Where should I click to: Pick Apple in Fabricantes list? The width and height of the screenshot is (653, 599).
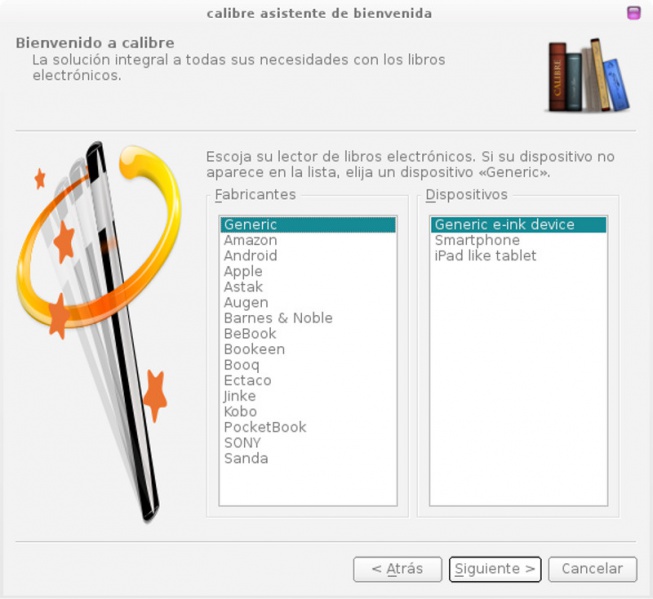pos(308,271)
